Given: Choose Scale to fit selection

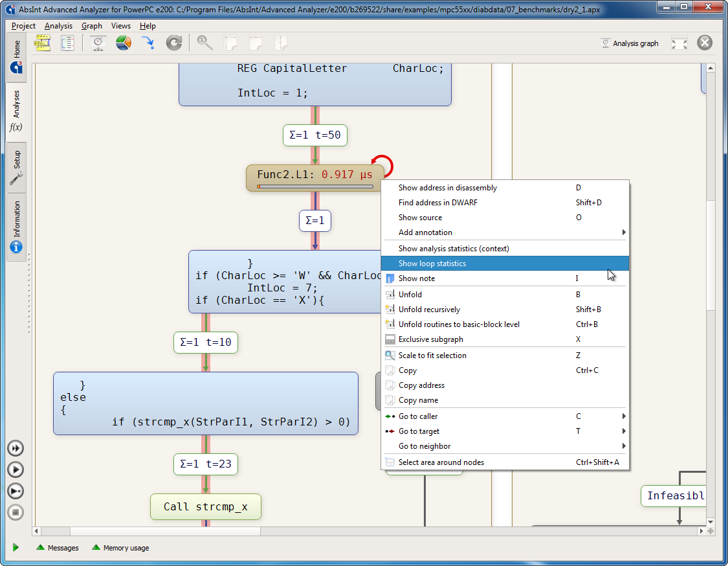Looking at the screenshot, I should [505, 356].
